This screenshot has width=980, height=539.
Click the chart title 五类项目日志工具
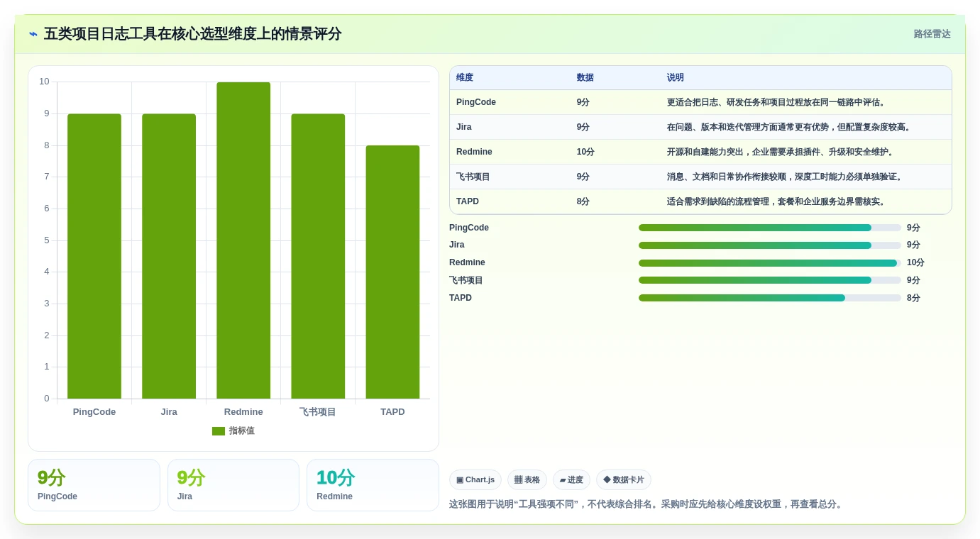[x=192, y=34]
